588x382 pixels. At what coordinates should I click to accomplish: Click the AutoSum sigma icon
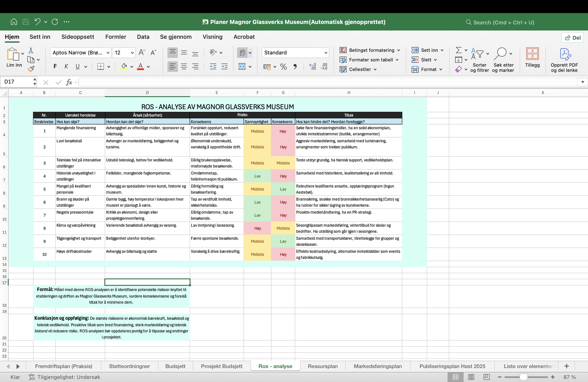tap(458, 50)
